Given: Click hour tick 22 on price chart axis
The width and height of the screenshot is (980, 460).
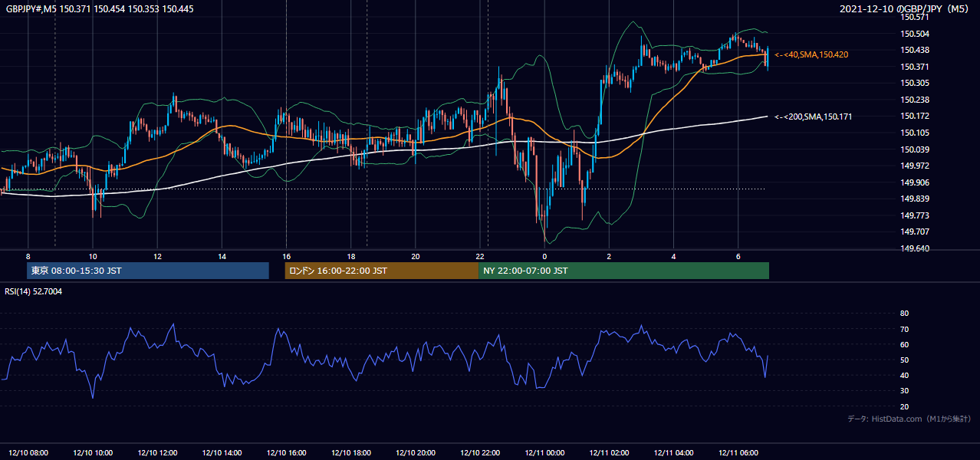Looking at the screenshot, I should pos(480,256).
